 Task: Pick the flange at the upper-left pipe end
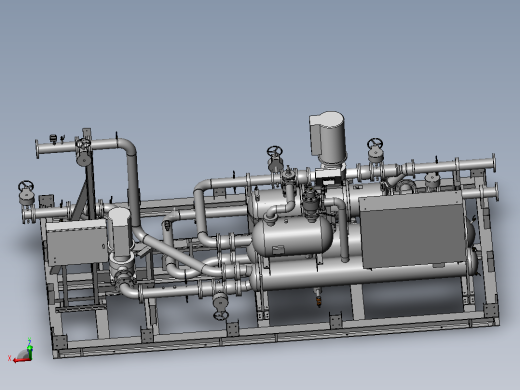37,150
